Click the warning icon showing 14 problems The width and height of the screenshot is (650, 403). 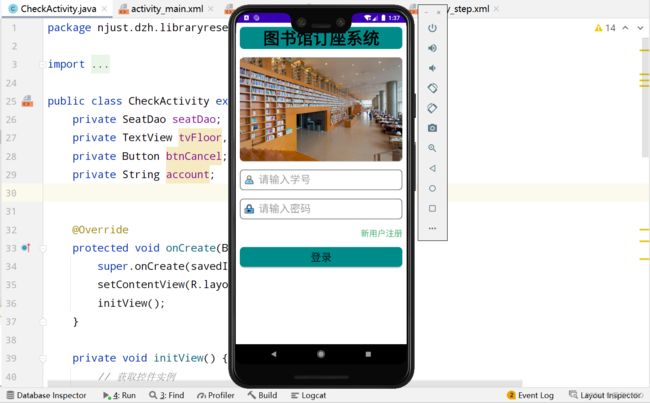click(605, 28)
